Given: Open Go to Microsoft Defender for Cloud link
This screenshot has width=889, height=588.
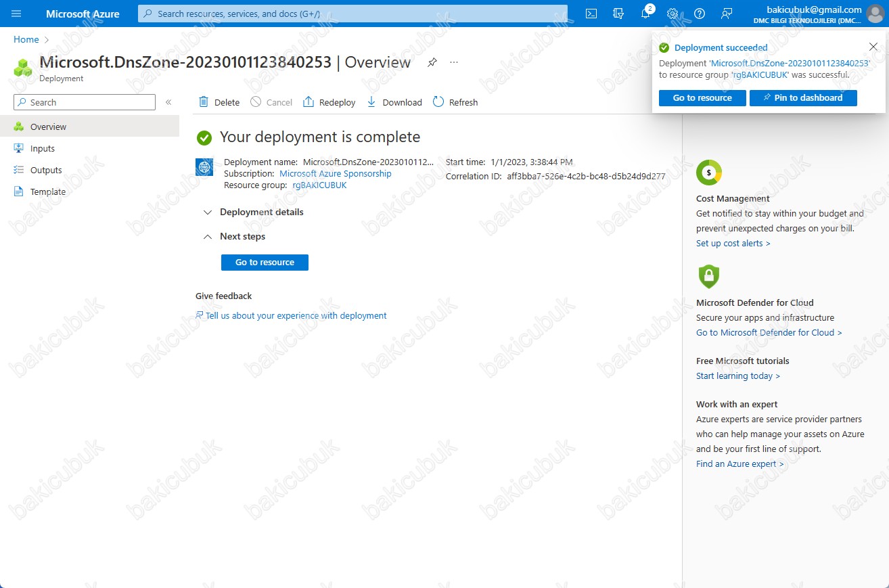Looking at the screenshot, I should click(769, 333).
